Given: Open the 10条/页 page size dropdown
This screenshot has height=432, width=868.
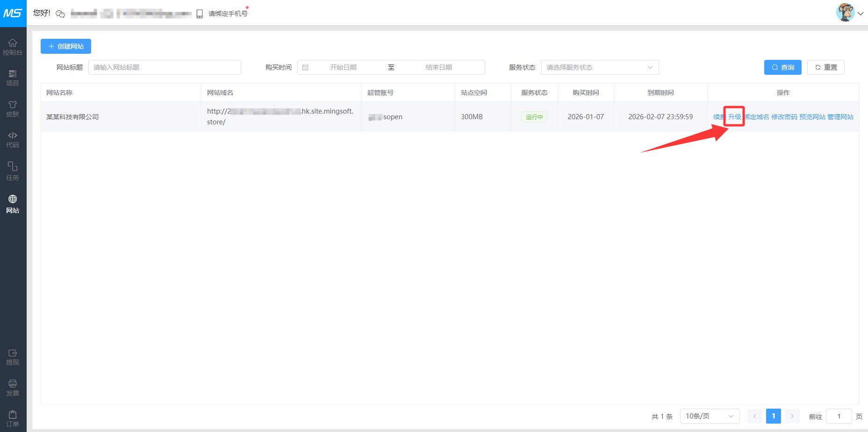Looking at the screenshot, I should (709, 416).
